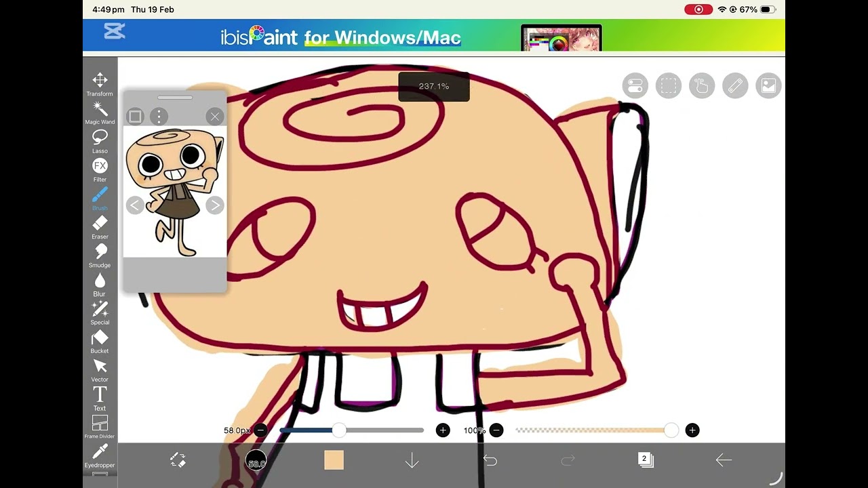
Task: Open the peach color swatch
Action: [x=334, y=460]
